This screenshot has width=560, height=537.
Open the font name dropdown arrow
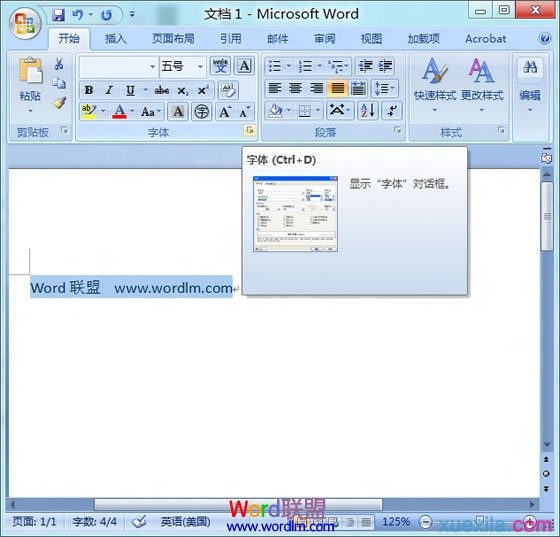click(x=152, y=67)
